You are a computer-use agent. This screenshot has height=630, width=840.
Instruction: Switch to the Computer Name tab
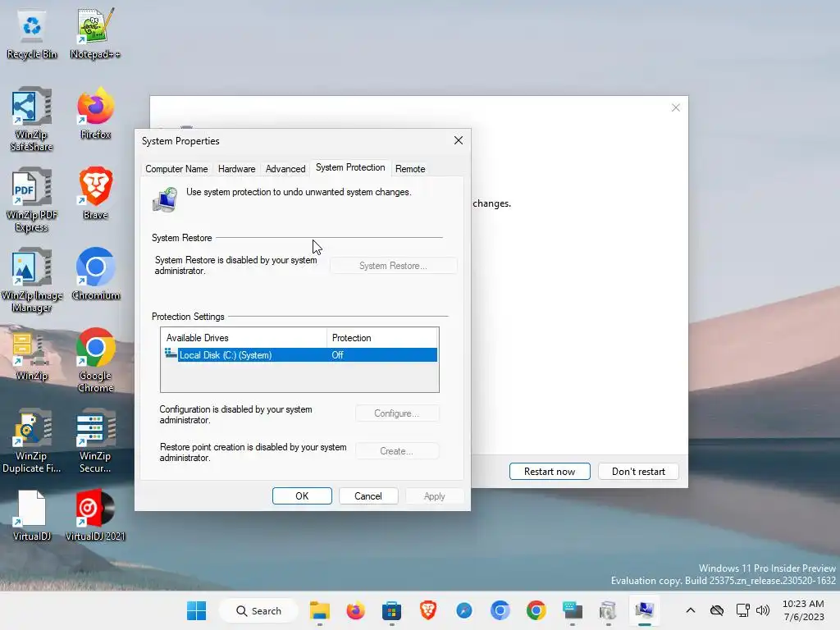point(176,169)
